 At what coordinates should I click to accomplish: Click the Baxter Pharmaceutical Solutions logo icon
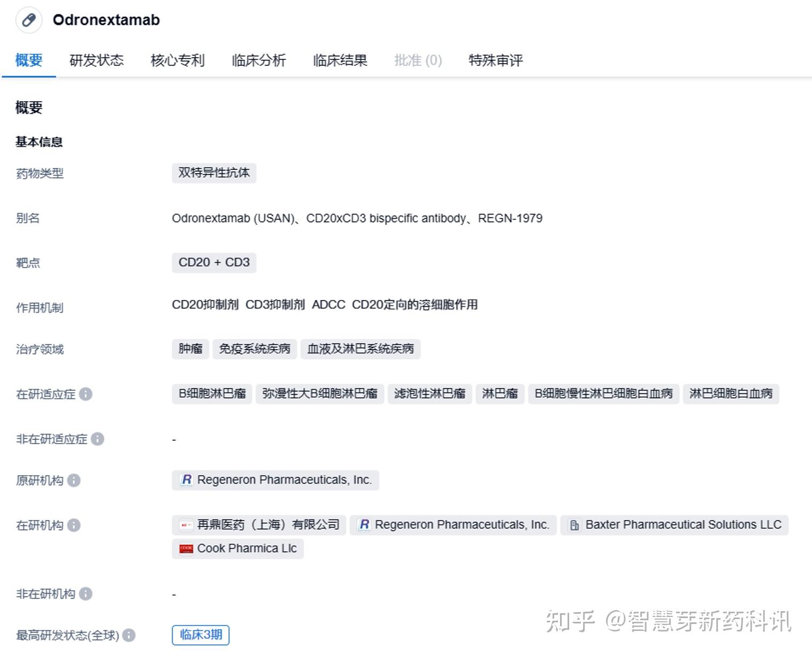tap(575, 525)
